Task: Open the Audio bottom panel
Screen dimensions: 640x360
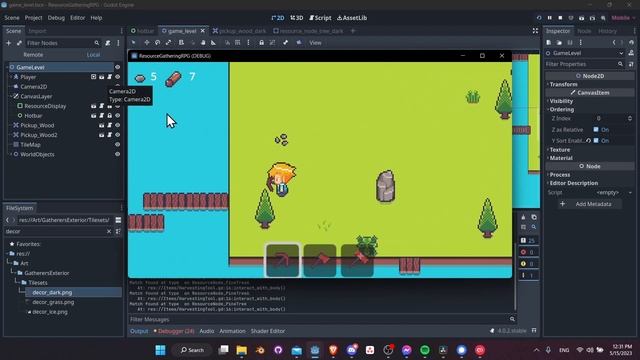Action: pyautogui.click(x=207, y=331)
